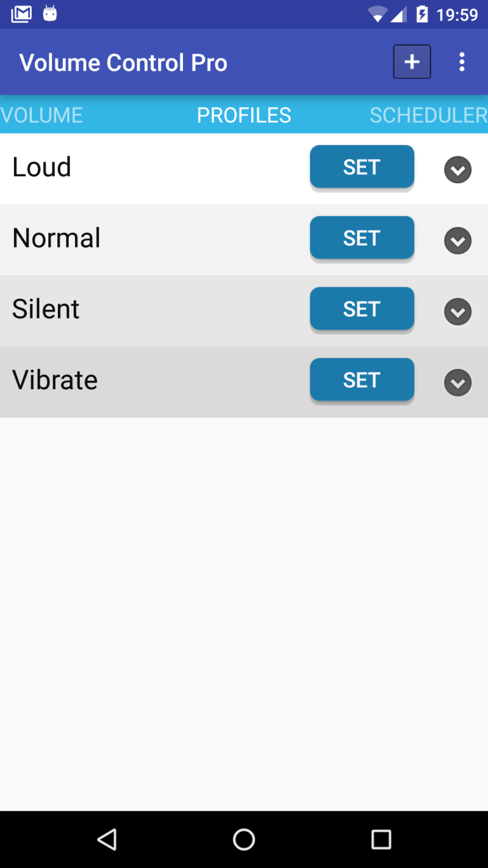
Task: Open recent apps square icon
Action: (x=381, y=839)
